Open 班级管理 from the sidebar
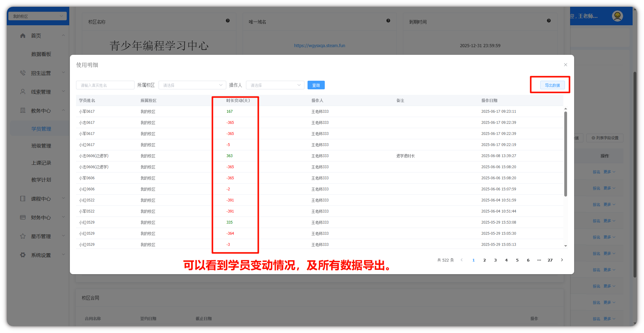Viewport: 644px width, 333px height. pyautogui.click(x=41, y=145)
